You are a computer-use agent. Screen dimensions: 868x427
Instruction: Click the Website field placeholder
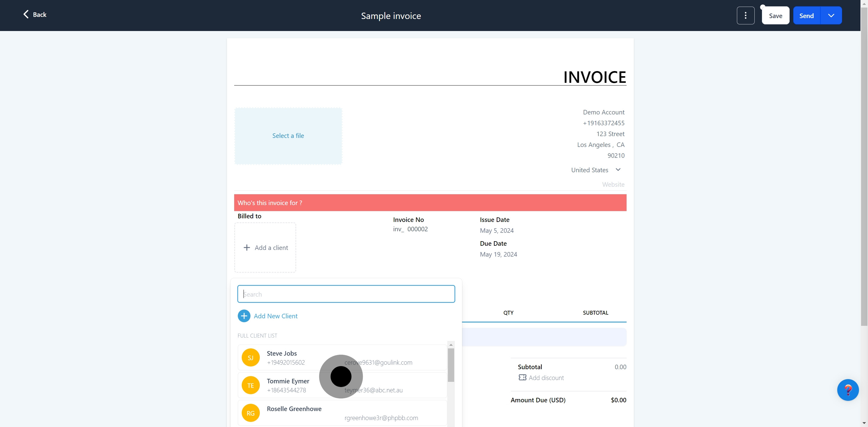coord(613,185)
